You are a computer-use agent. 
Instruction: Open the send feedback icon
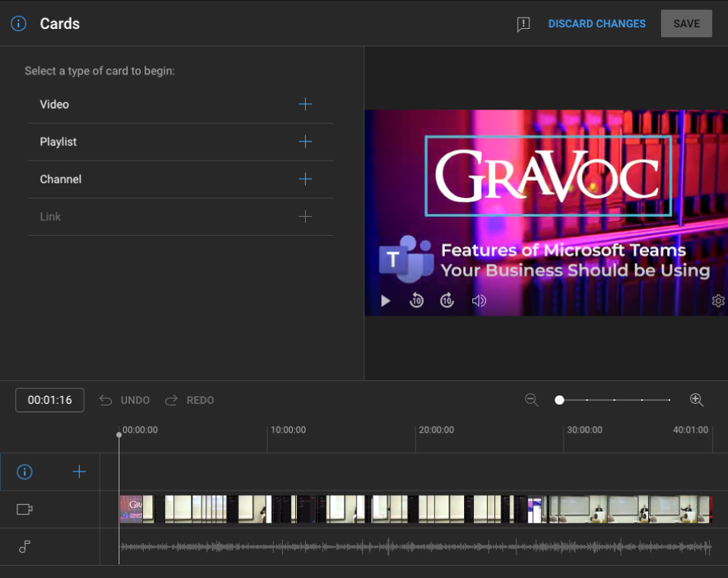coord(523,24)
